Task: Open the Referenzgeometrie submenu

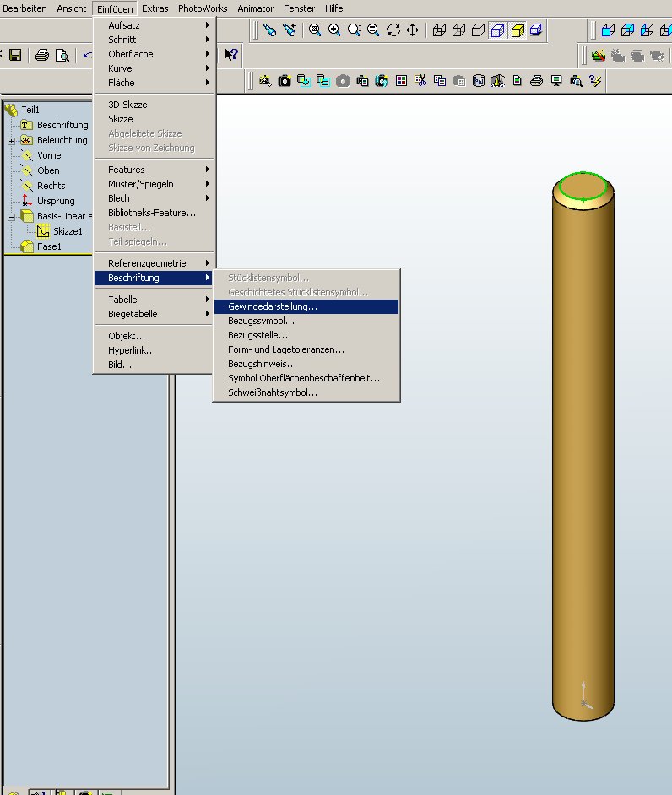Action: click(x=154, y=263)
